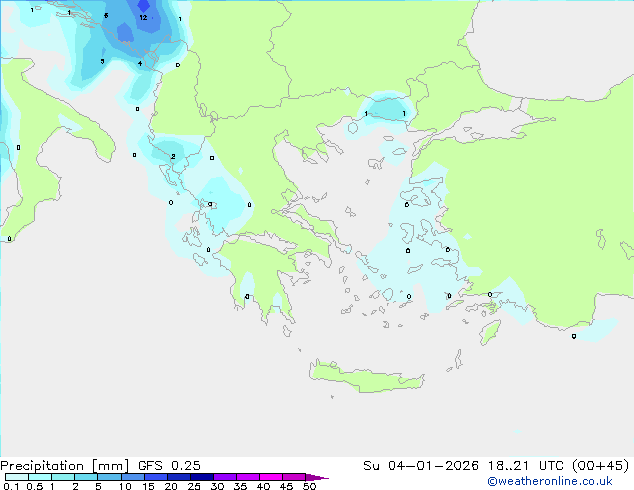Click the legend label '40'
Viewport: 634px width, 490px height.
coord(263,486)
